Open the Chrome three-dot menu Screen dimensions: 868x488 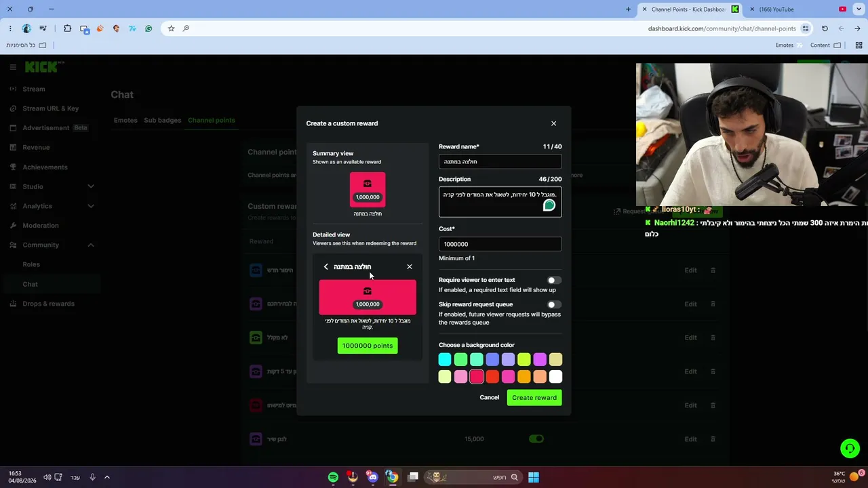pyautogui.click(x=10, y=28)
